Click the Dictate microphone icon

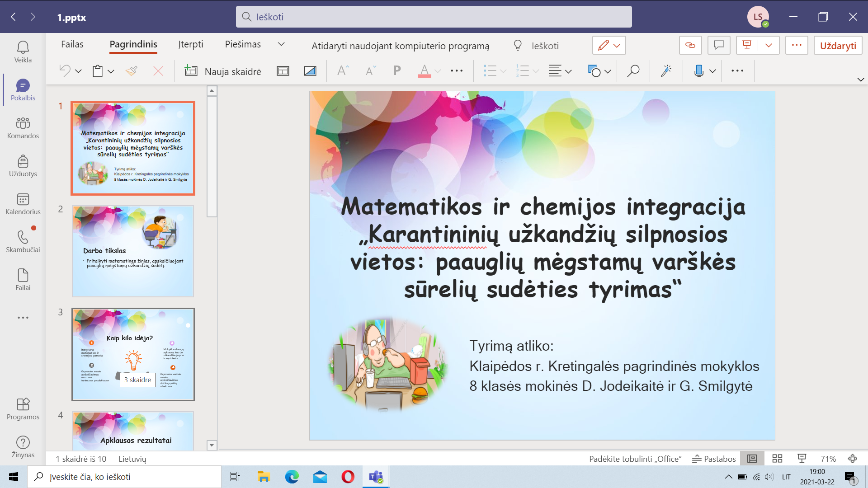[699, 71]
